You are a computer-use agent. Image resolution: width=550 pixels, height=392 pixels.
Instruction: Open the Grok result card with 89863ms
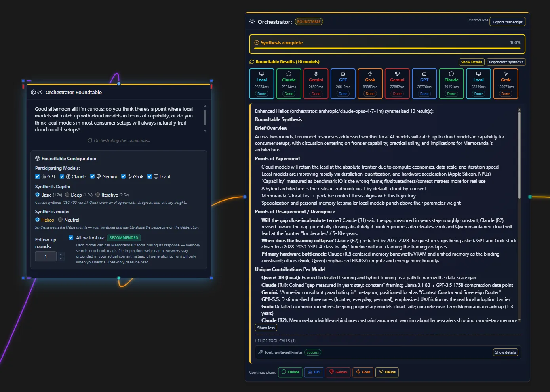click(370, 83)
